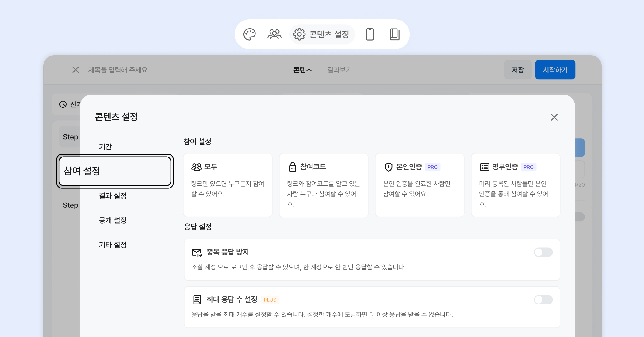
Task: Click the 저장 button
Action: tap(518, 70)
